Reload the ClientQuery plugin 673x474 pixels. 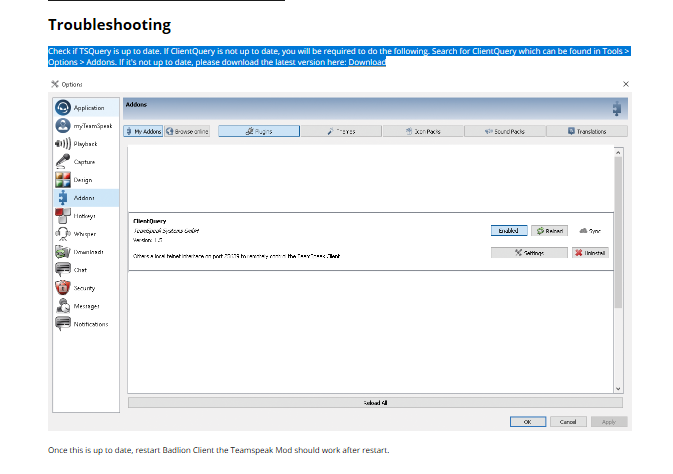click(x=550, y=231)
